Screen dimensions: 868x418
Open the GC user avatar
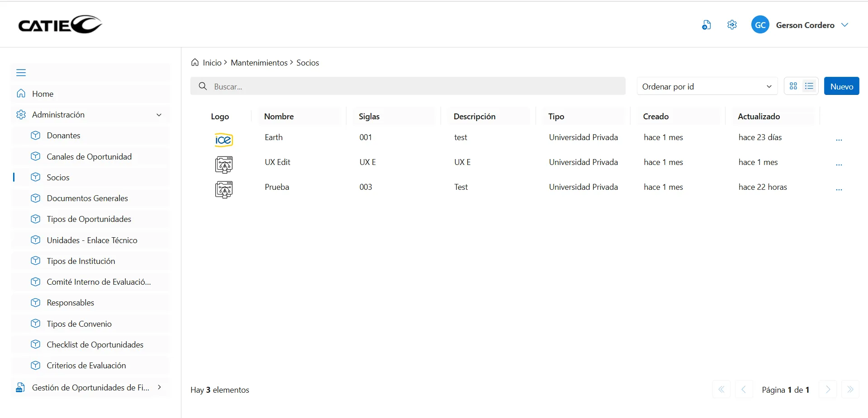pos(760,25)
